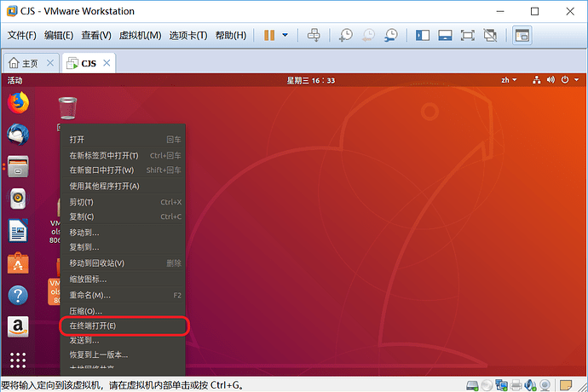Viewport: 588px width, 392px height.
Task: Click the sound card status bar icon
Action: [x=530, y=385]
